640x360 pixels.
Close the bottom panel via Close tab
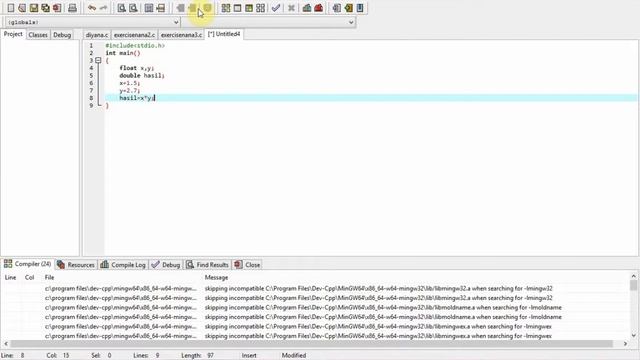[x=247, y=264]
